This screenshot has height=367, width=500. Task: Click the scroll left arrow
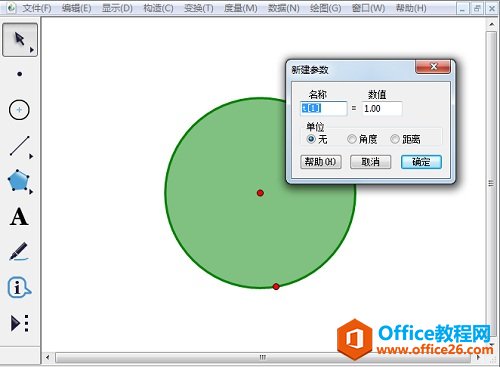pyautogui.click(x=48, y=358)
